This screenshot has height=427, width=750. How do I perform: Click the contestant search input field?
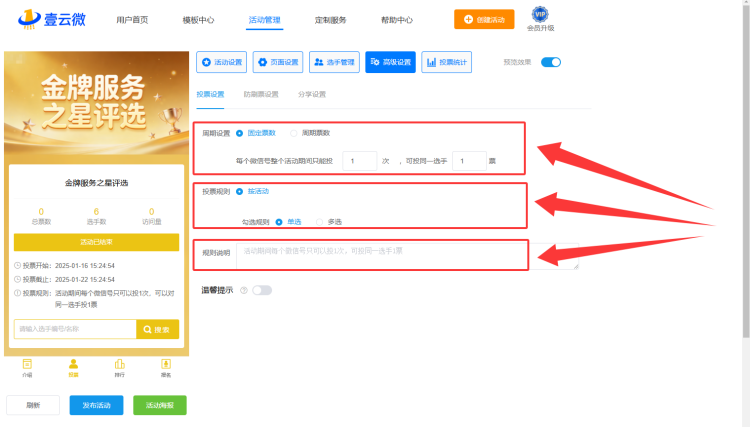[x=75, y=329]
